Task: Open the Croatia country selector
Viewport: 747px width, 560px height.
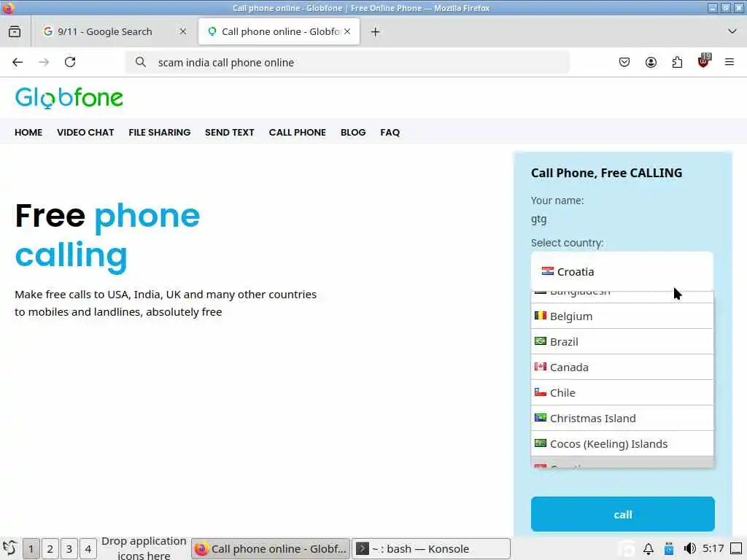Action: 622,271
